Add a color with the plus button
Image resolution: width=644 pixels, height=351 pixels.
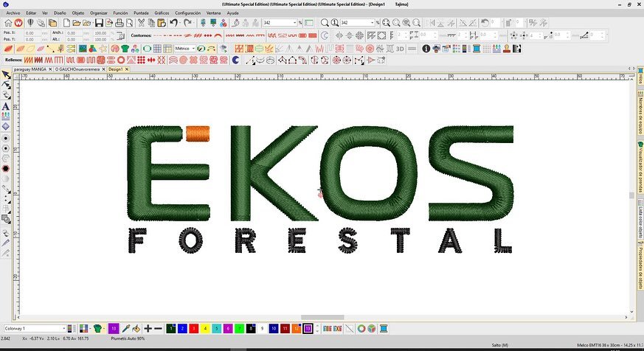tap(148, 328)
